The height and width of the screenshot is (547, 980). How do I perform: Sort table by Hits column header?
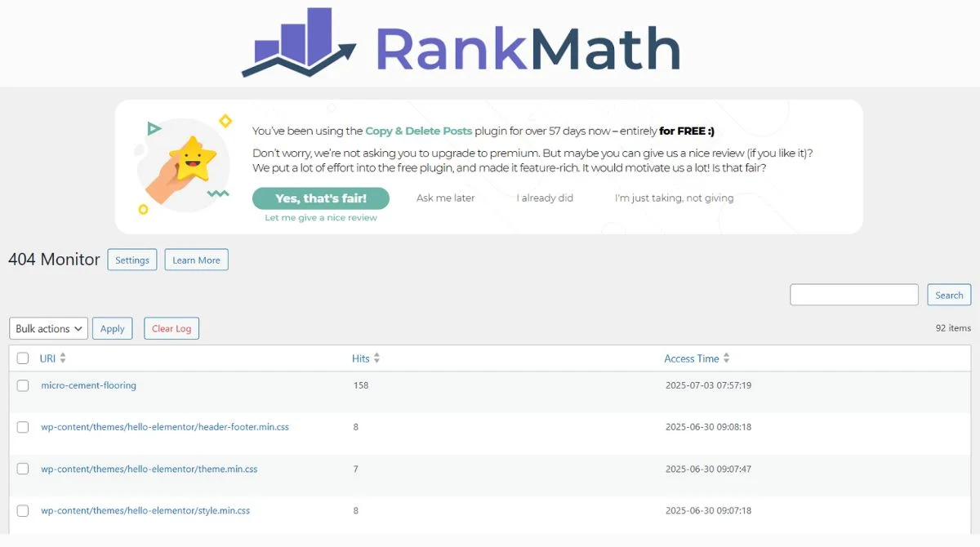361,358
